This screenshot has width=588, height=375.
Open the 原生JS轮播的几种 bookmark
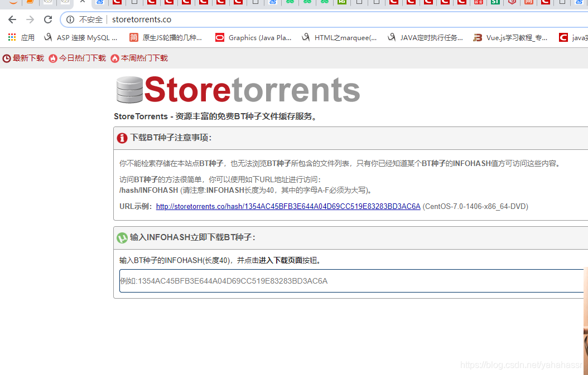[x=165, y=37]
